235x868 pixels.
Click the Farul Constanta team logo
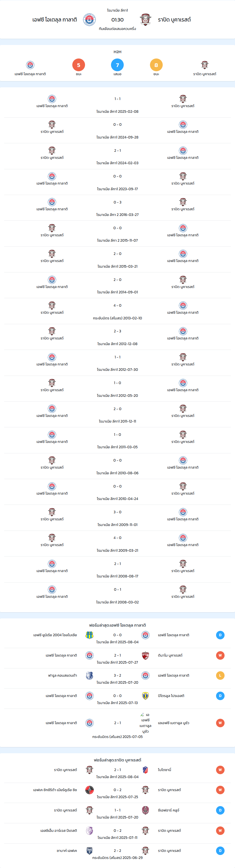click(89, 675)
